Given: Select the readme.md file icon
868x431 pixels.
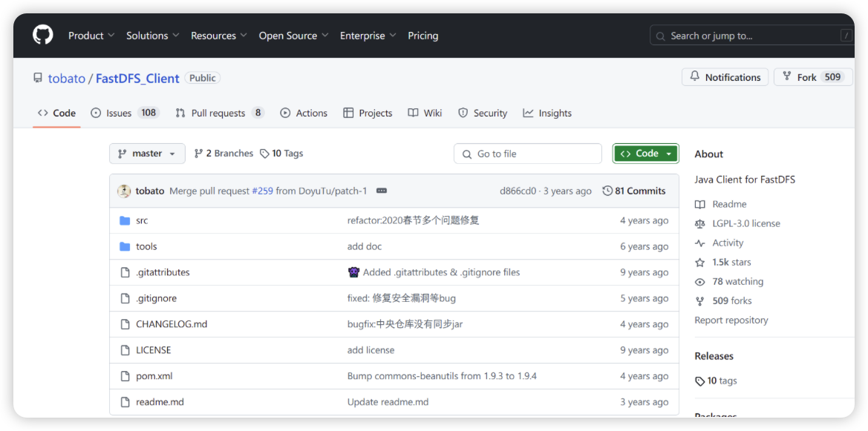Looking at the screenshot, I should (125, 402).
